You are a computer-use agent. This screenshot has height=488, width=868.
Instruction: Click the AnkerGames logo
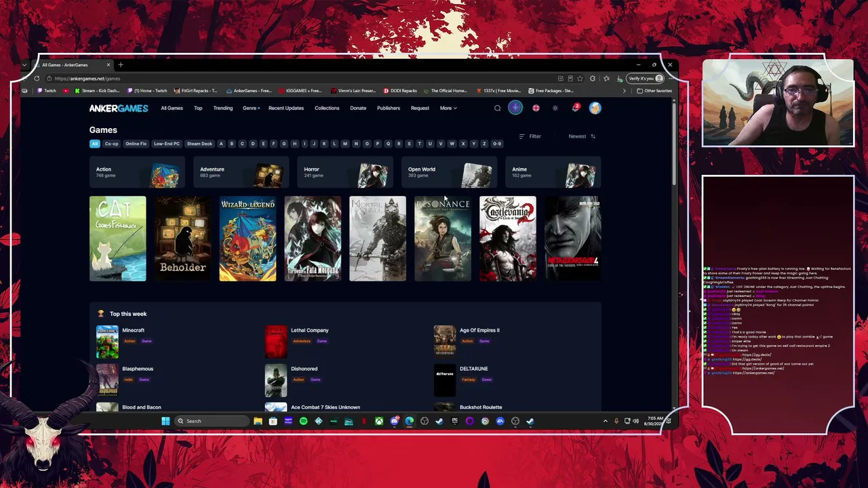point(119,108)
